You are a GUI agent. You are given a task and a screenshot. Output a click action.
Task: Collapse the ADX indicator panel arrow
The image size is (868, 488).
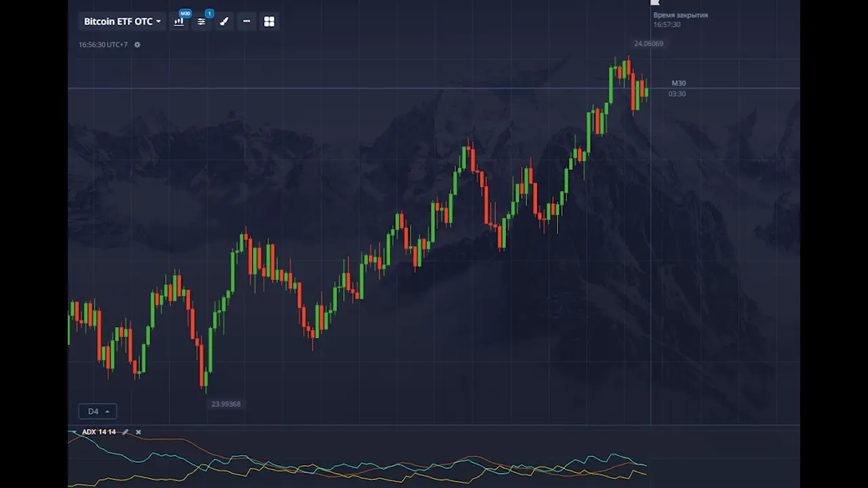tap(73, 432)
